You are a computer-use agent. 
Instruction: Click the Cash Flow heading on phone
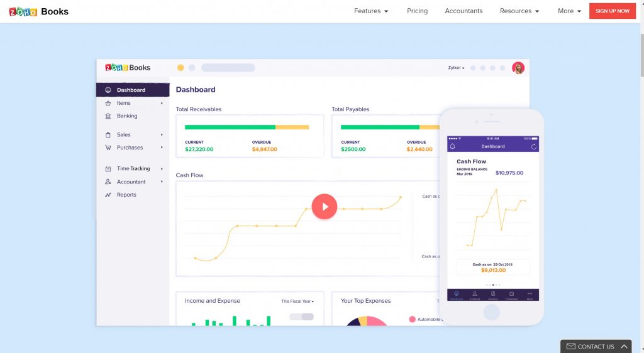pyautogui.click(x=471, y=161)
